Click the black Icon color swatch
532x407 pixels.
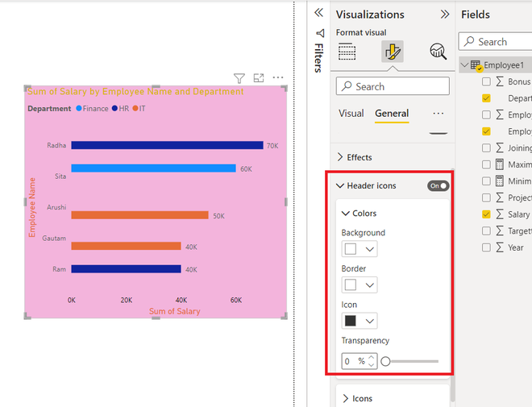click(351, 321)
